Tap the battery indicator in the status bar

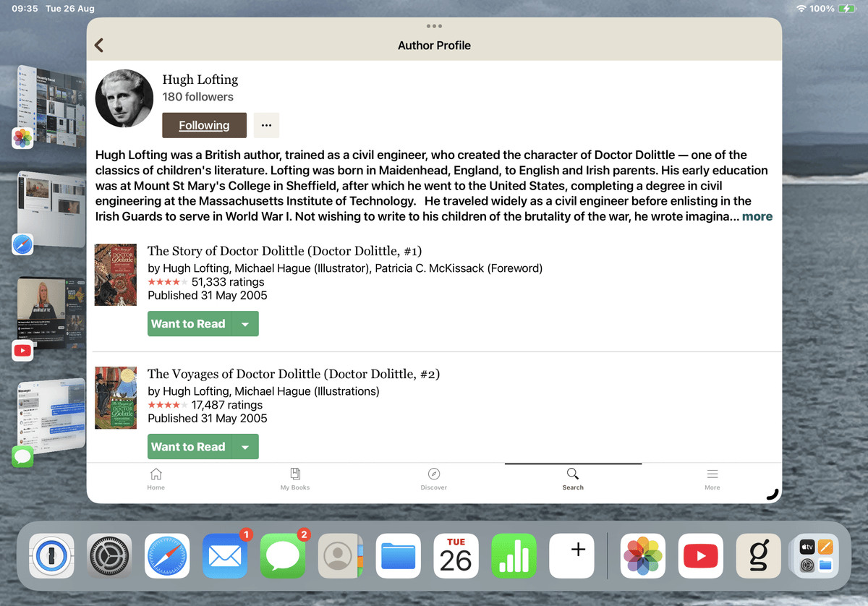click(846, 9)
